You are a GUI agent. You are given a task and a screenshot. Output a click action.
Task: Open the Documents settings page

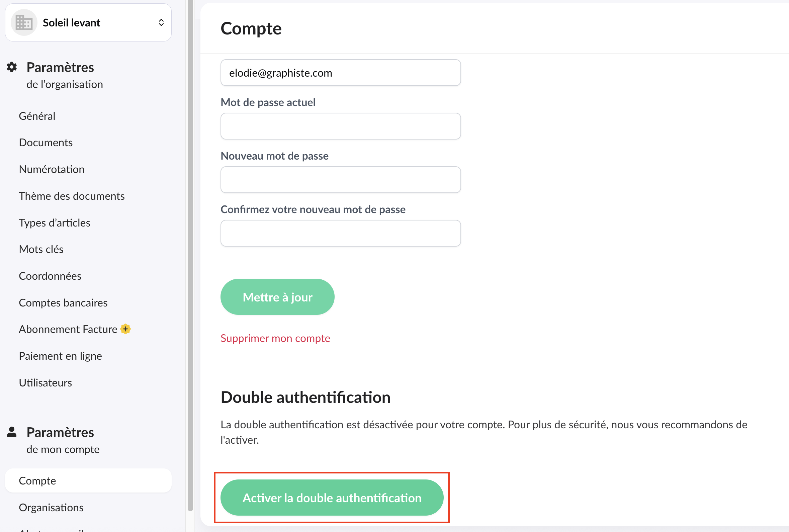(46, 143)
